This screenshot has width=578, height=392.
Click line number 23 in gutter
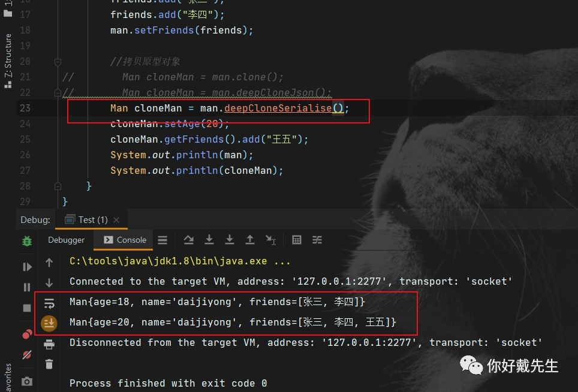25,108
